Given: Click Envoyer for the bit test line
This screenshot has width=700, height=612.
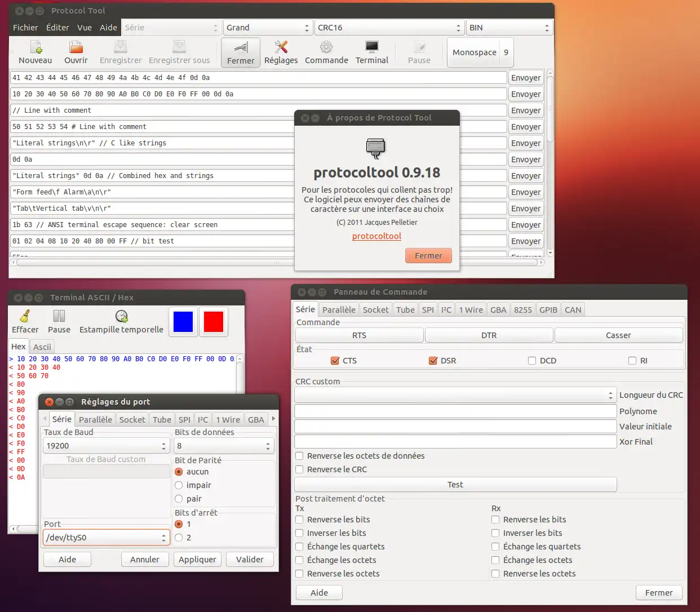Looking at the screenshot, I should click(x=526, y=241).
